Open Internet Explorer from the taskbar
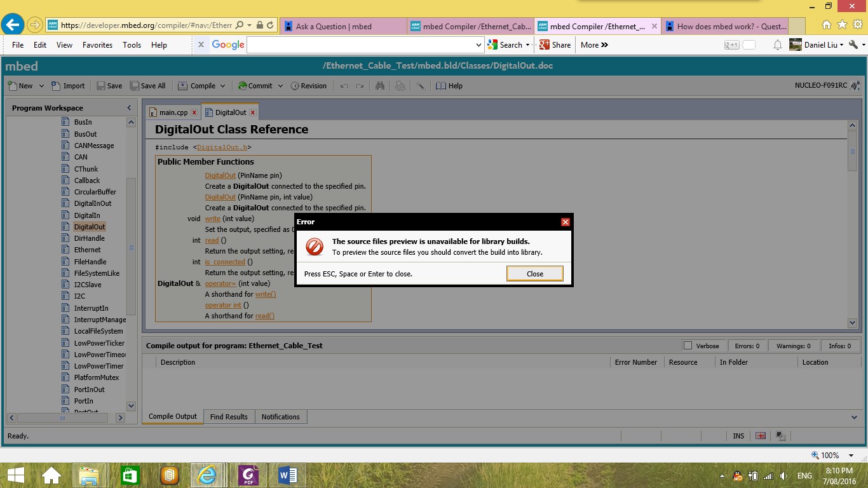 click(x=207, y=475)
